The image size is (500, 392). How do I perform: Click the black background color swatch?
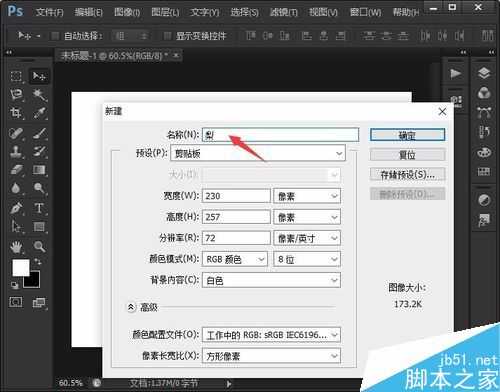tap(35, 282)
